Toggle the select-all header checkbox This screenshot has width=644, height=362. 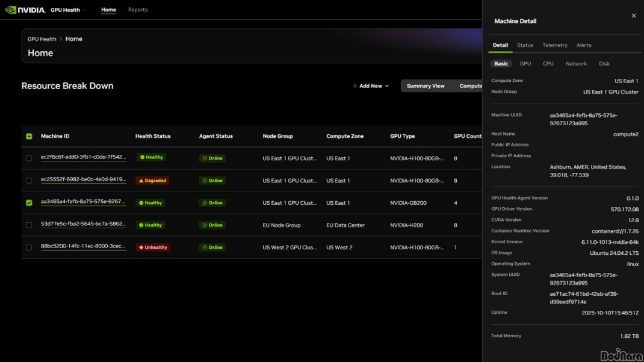(29, 136)
